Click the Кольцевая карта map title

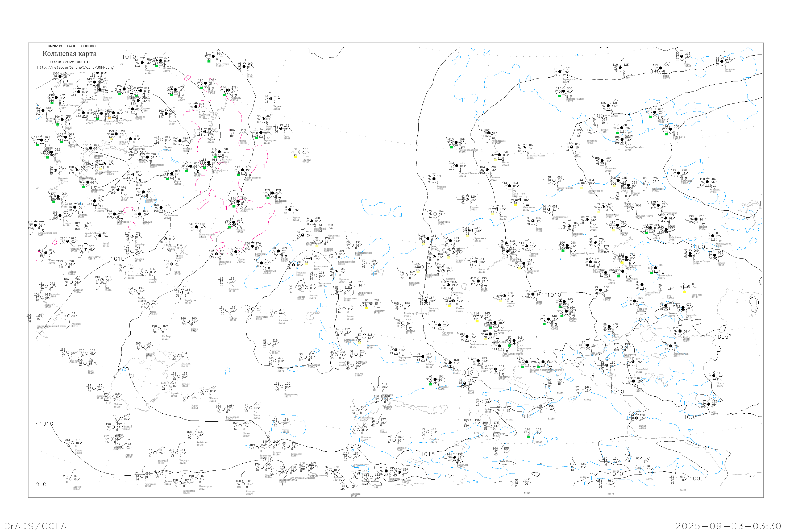pos(69,54)
